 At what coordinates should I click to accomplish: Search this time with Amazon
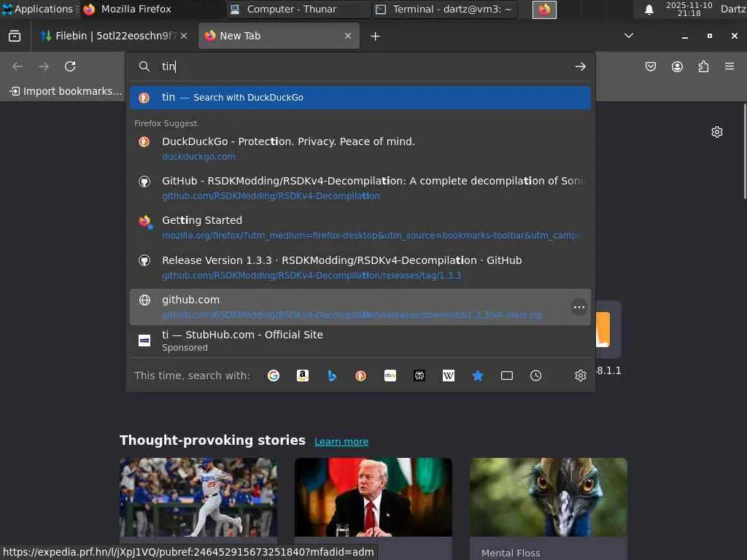point(303,376)
